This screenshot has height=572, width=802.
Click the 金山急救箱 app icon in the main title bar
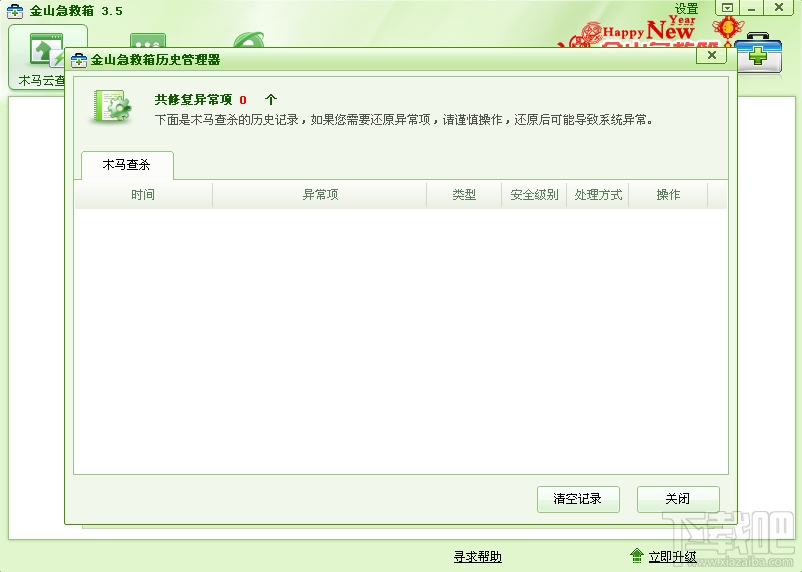point(15,11)
